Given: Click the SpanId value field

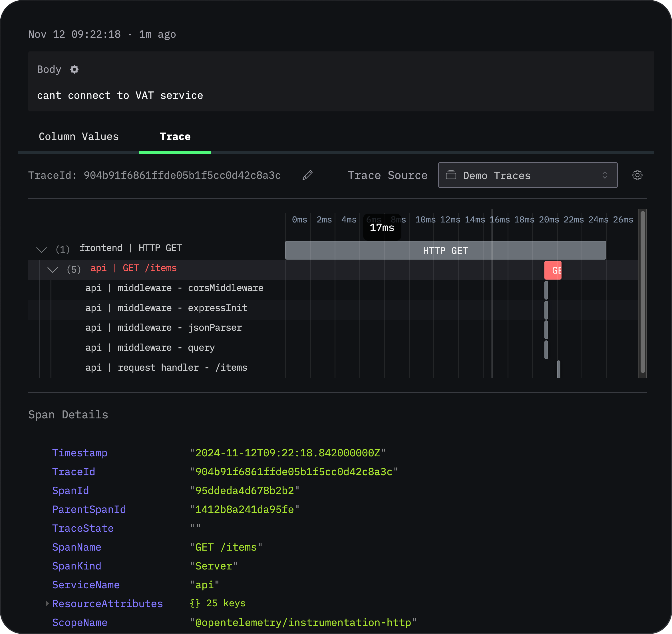Looking at the screenshot, I should point(243,490).
